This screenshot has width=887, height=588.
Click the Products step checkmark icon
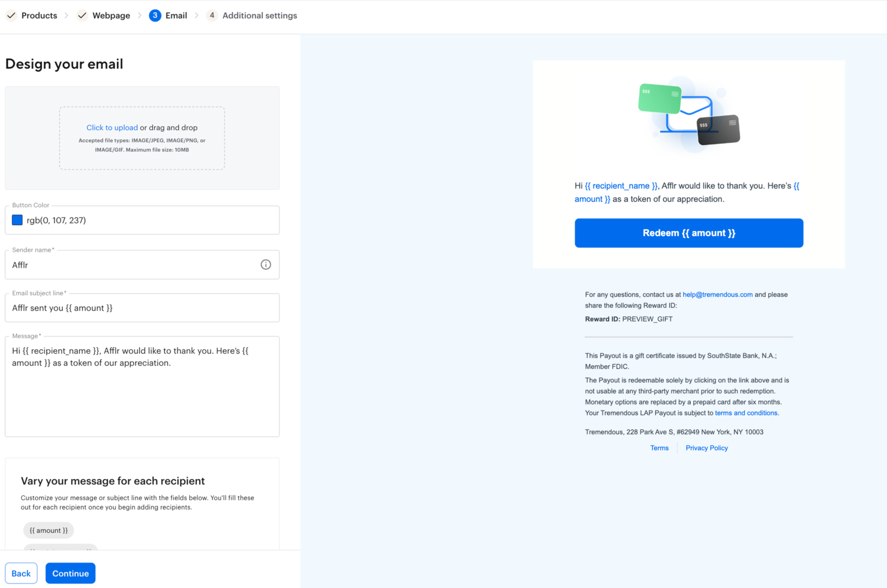coord(11,16)
